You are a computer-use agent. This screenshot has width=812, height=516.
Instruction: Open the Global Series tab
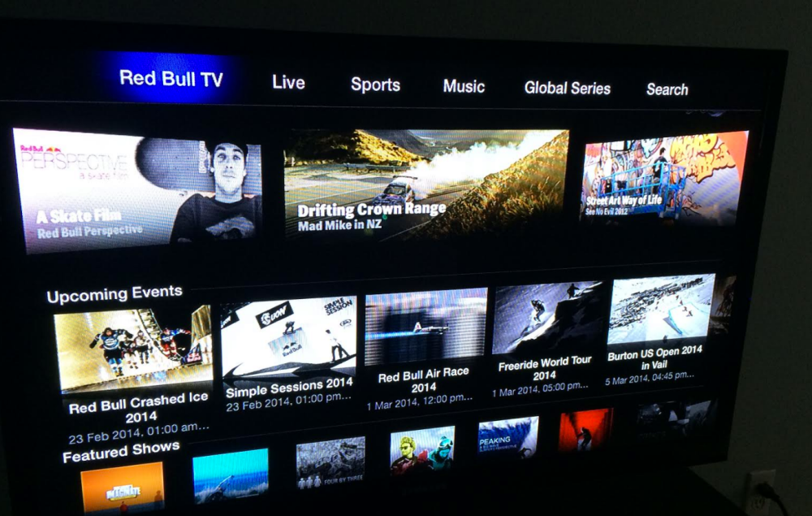point(567,89)
